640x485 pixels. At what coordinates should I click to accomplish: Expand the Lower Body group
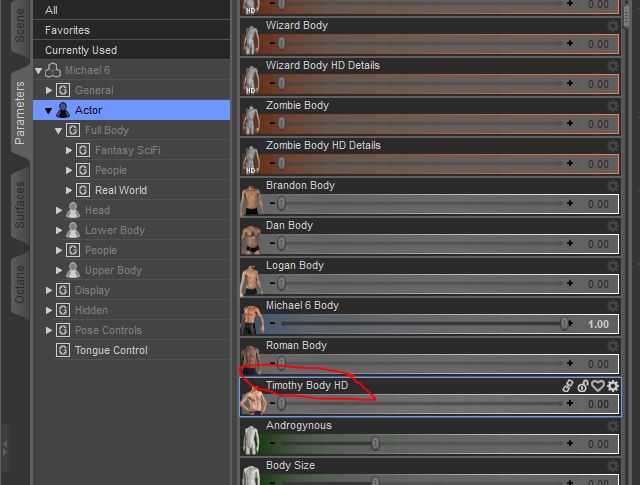[x=59, y=230]
